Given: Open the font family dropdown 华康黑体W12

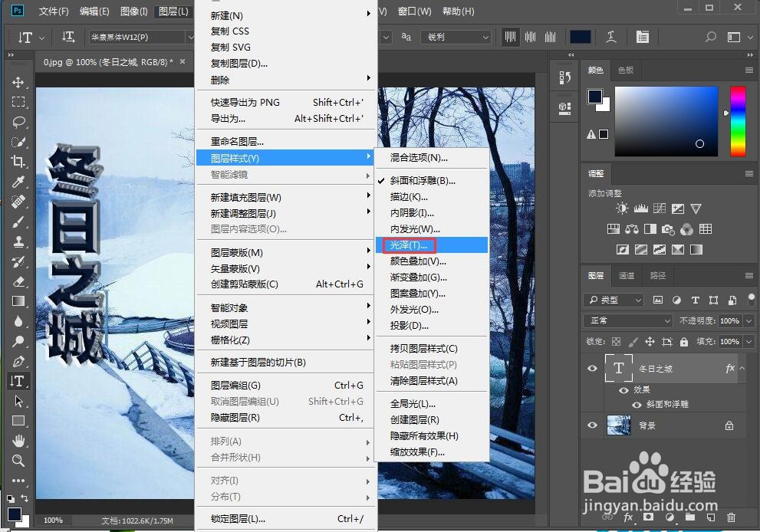Looking at the screenshot, I should [142, 36].
